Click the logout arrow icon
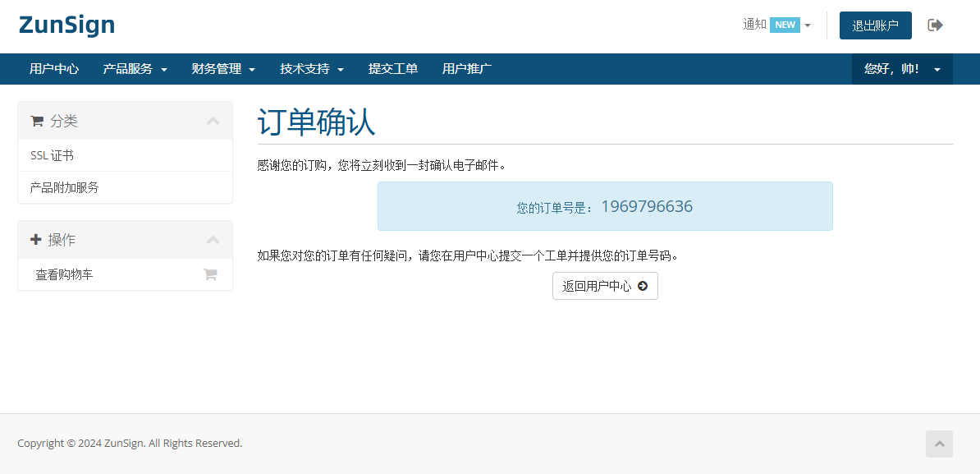The width and height of the screenshot is (980, 474). coord(935,25)
